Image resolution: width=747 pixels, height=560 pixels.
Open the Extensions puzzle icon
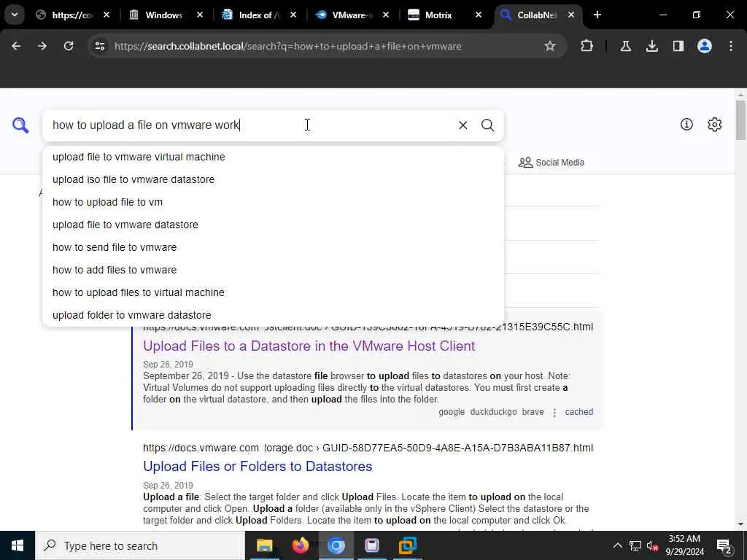click(x=587, y=46)
